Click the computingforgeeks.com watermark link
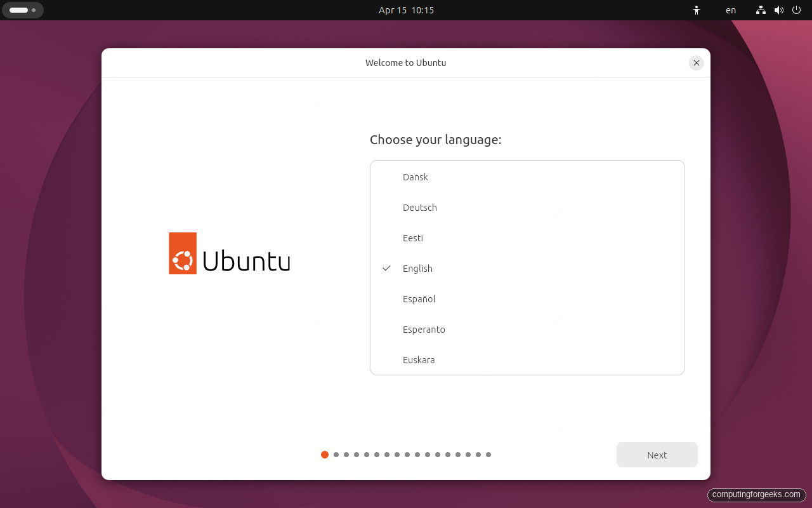Viewport: 812px width, 508px height. click(756, 495)
